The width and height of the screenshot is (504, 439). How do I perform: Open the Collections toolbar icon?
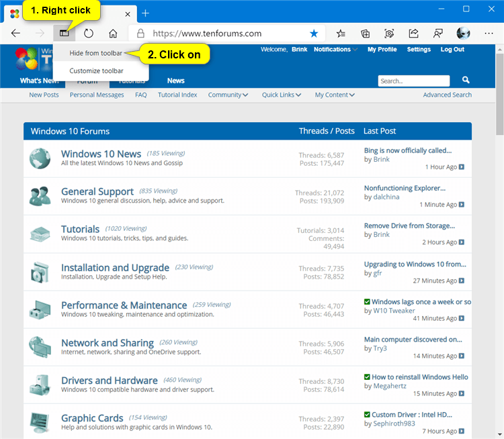point(365,33)
